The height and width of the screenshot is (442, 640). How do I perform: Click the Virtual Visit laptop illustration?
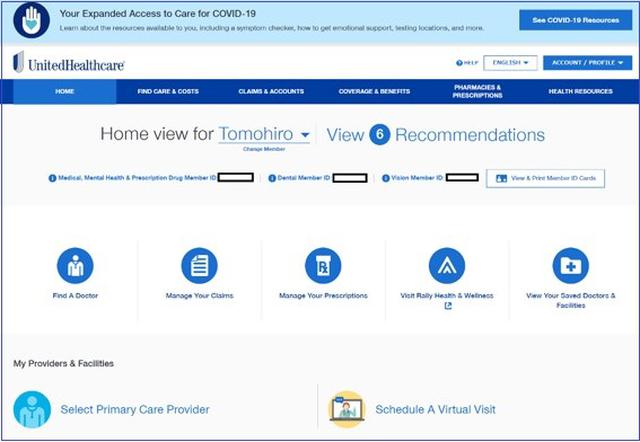click(347, 409)
